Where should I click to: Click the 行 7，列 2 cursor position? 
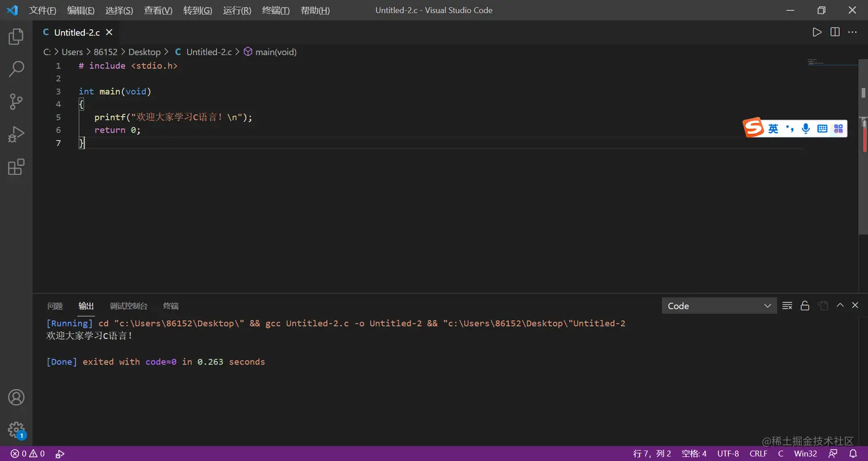click(652, 454)
